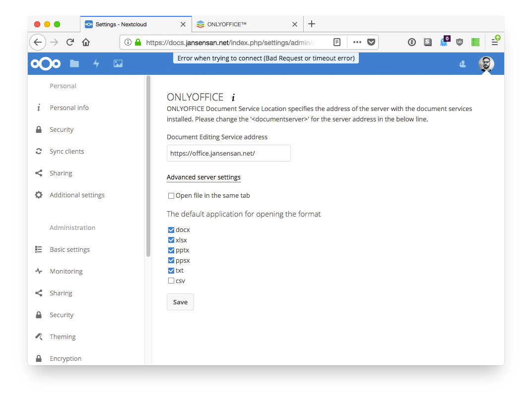
Task: Open personal Security settings
Action: [62, 129]
